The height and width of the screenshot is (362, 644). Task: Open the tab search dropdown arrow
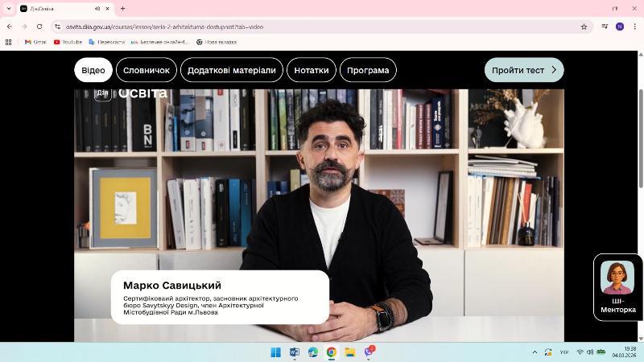(9, 8)
